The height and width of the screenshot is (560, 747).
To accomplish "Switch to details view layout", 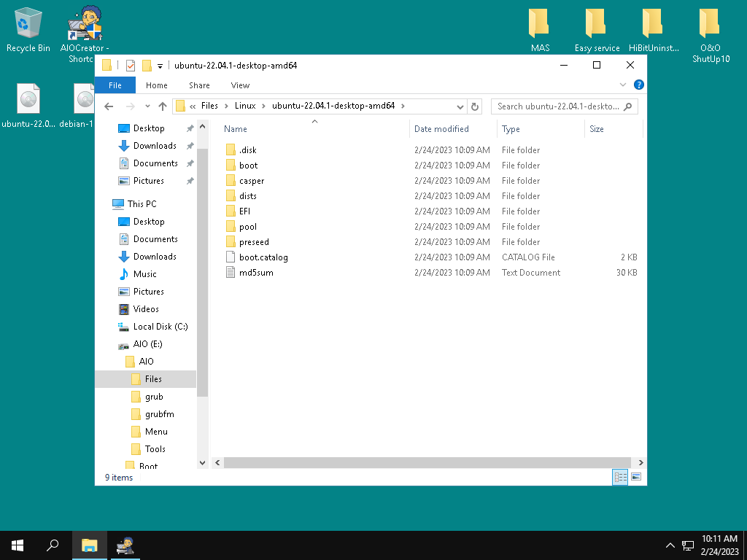I will pos(620,477).
